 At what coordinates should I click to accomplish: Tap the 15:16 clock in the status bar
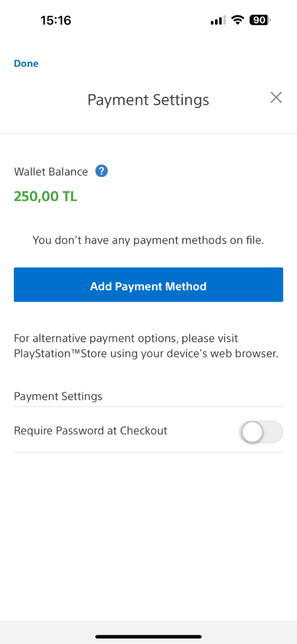[x=56, y=20]
